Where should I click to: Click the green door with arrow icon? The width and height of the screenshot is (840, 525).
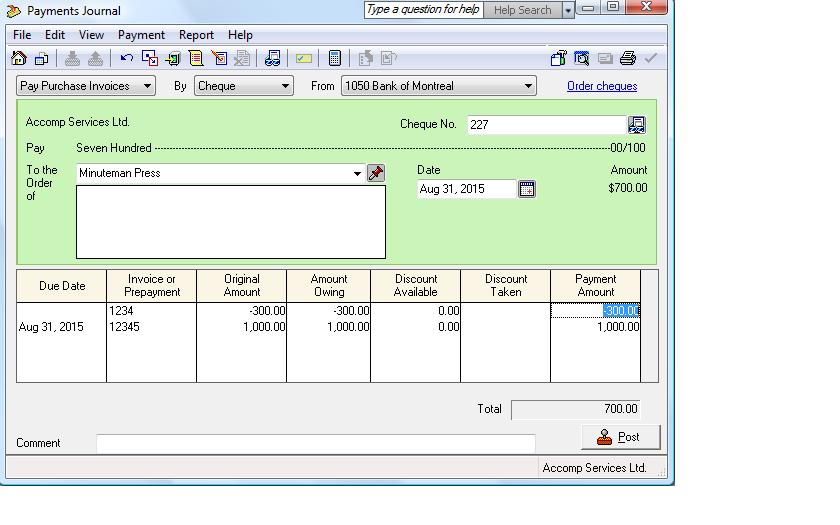pyautogui.click(x=173, y=58)
